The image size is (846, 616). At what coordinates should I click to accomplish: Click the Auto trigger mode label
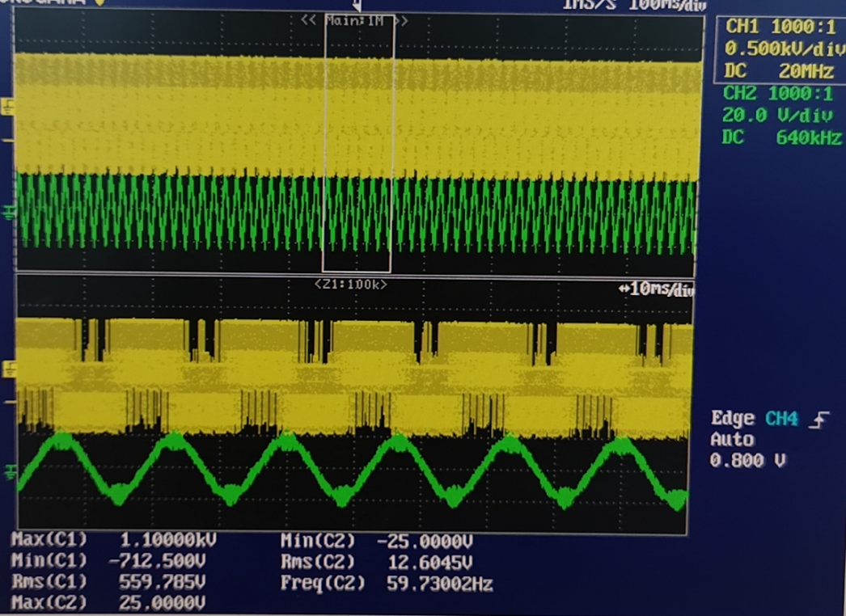tap(732, 440)
